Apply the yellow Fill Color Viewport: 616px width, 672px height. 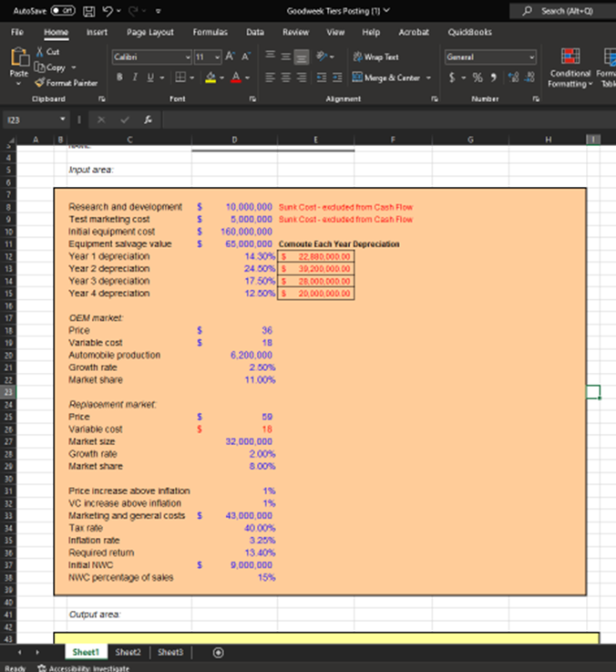point(210,78)
